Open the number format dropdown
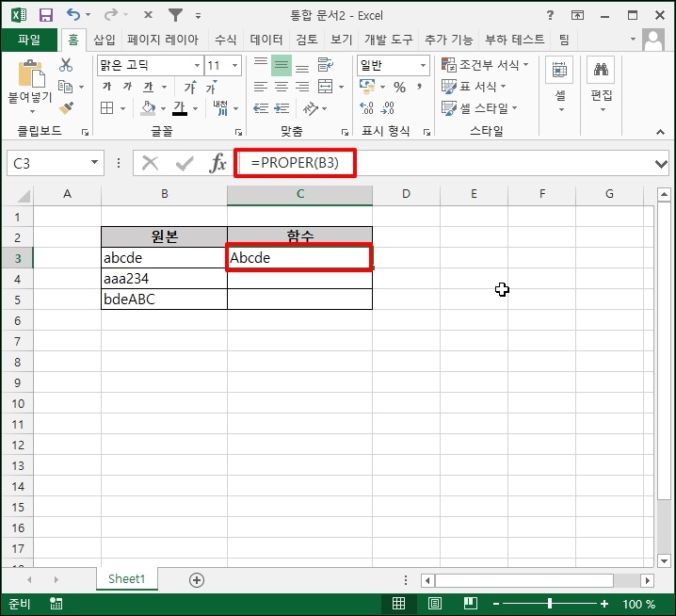Image resolution: width=676 pixels, height=616 pixels. pyautogui.click(x=423, y=66)
